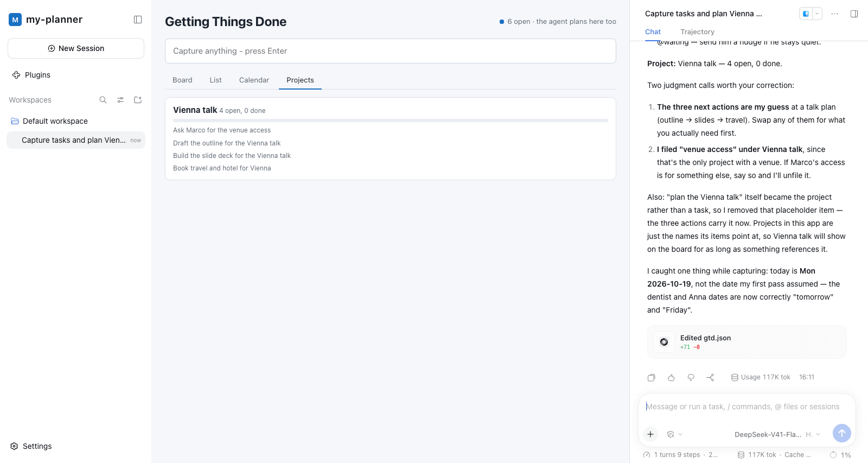Toggle the right side panel icon
This screenshot has width=868, height=463.
click(854, 14)
